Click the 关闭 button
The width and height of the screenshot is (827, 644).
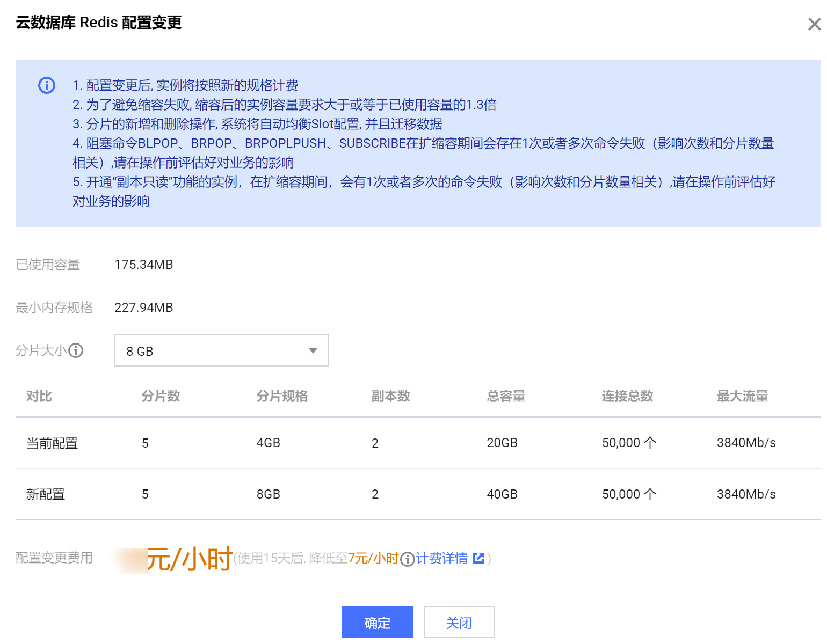coord(459,623)
